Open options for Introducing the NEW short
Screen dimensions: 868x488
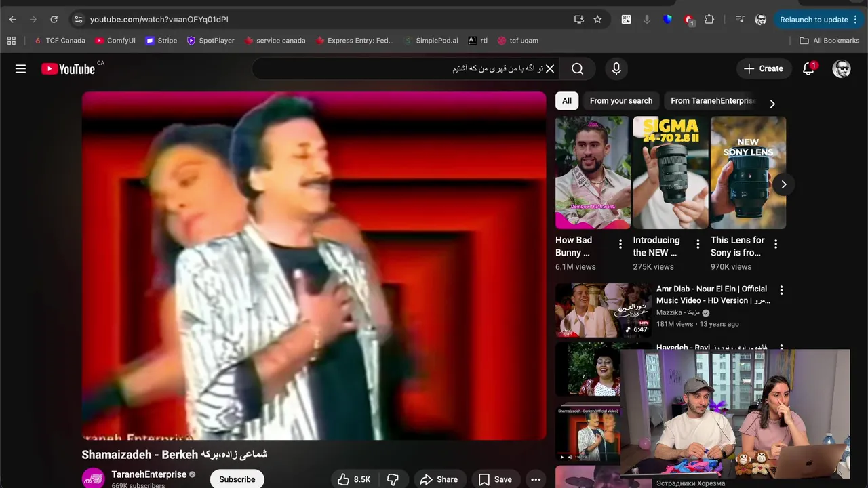[698, 244]
